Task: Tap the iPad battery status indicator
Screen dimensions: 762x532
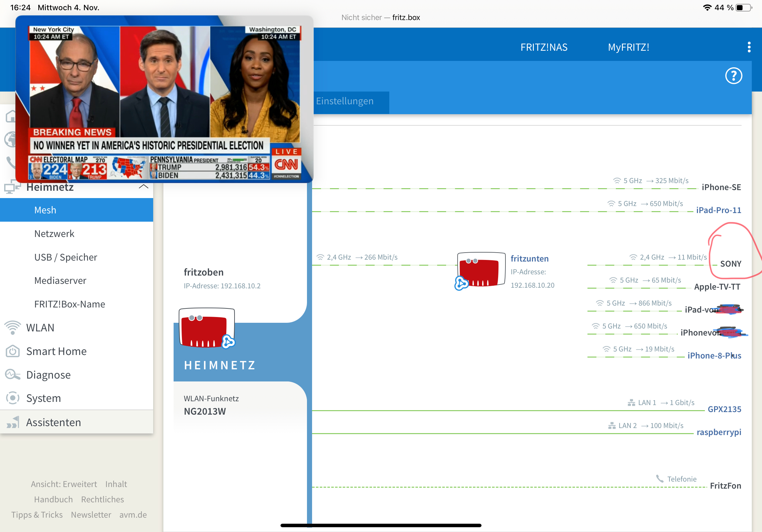Action: coord(744,8)
